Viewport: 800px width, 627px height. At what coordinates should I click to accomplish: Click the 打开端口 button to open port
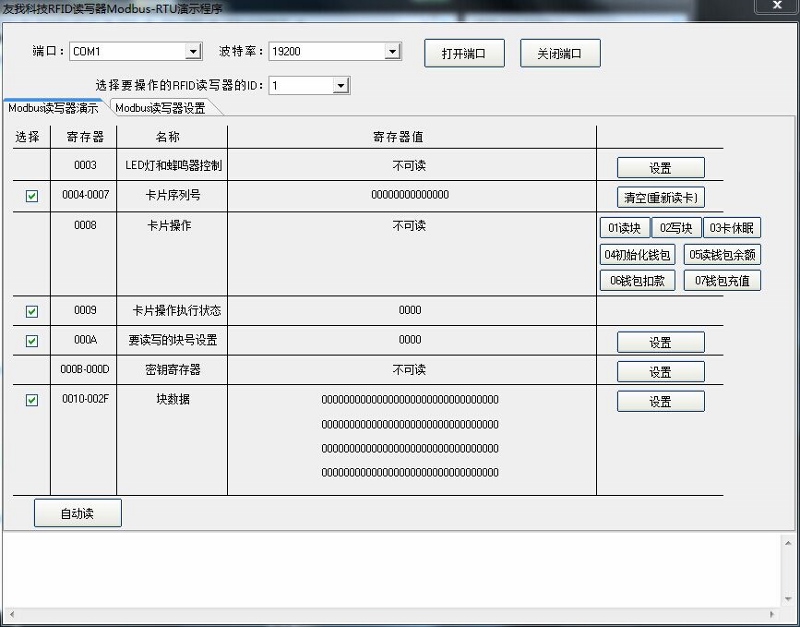(464, 52)
